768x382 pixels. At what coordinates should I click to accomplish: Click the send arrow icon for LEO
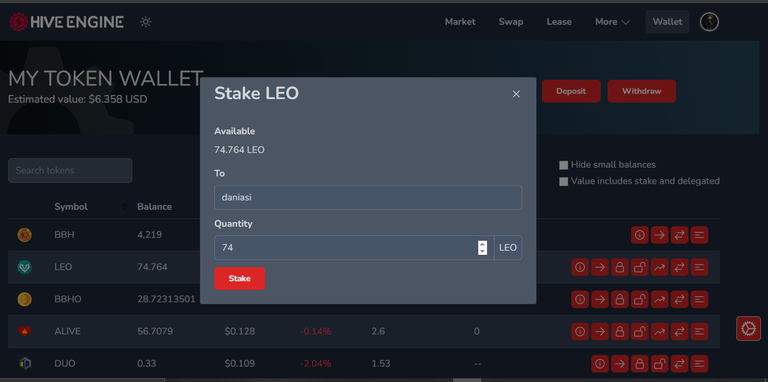(x=600, y=267)
